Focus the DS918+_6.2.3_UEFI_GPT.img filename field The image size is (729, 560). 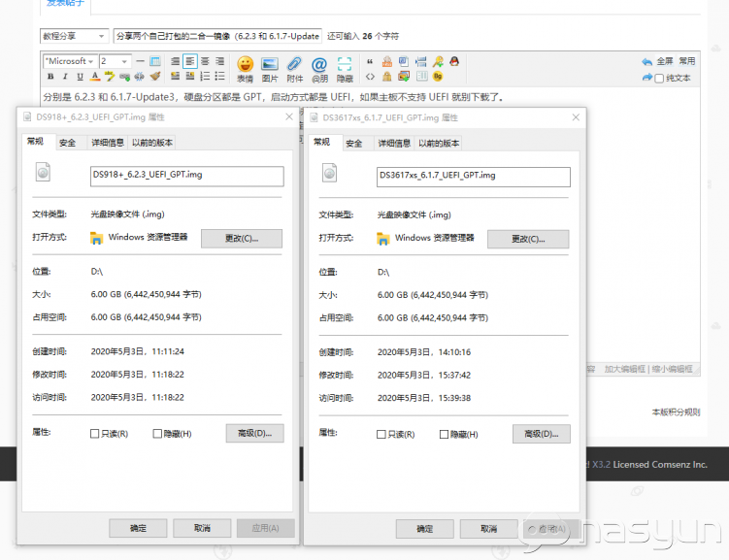click(187, 176)
